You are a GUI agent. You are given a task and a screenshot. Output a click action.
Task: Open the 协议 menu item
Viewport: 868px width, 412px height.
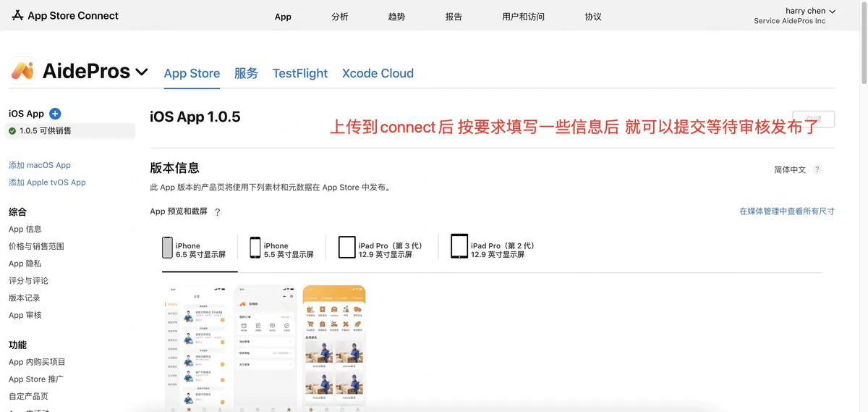tap(593, 17)
